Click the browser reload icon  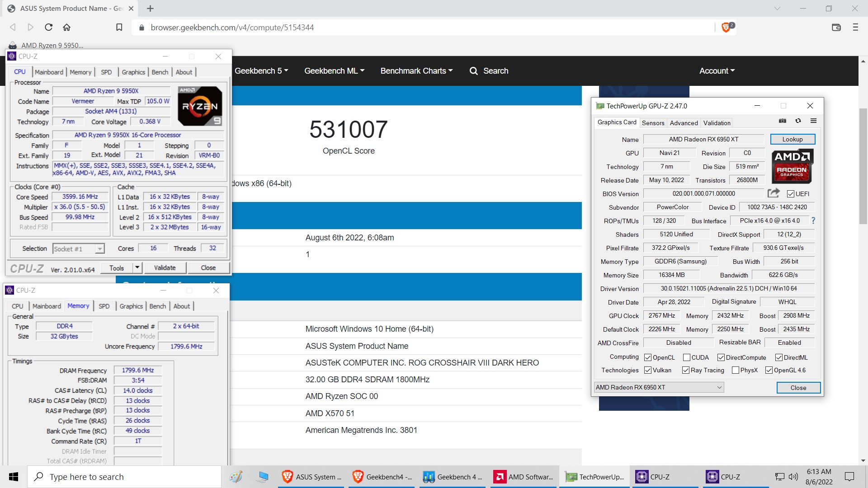pyautogui.click(x=48, y=27)
